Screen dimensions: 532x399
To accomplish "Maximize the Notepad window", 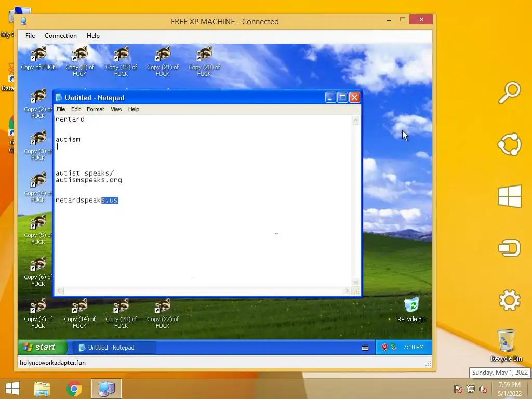I will pyautogui.click(x=342, y=98).
